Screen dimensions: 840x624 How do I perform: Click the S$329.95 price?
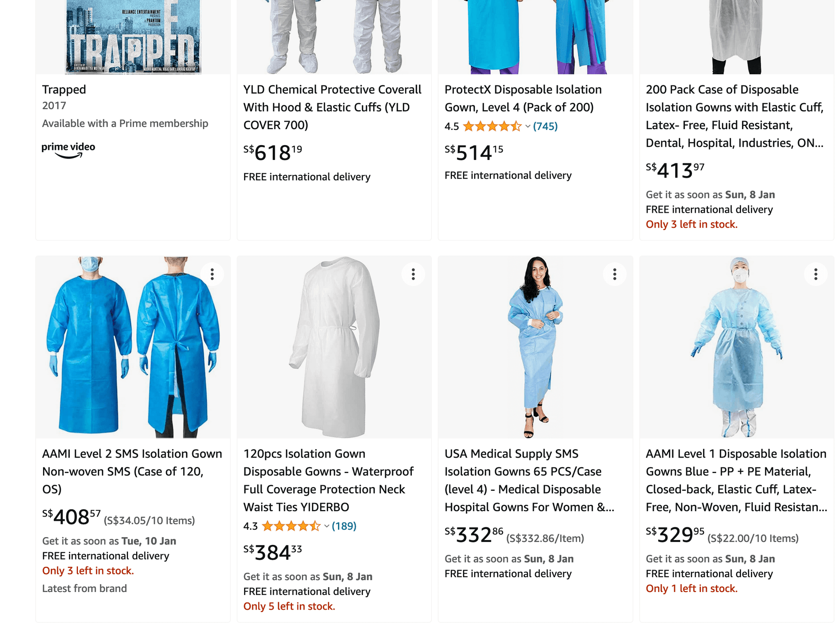pyautogui.click(x=675, y=535)
